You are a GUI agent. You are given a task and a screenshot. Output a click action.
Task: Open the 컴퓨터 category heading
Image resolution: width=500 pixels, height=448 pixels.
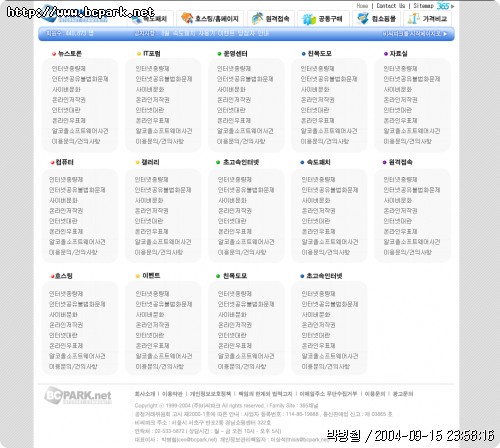point(65,162)
